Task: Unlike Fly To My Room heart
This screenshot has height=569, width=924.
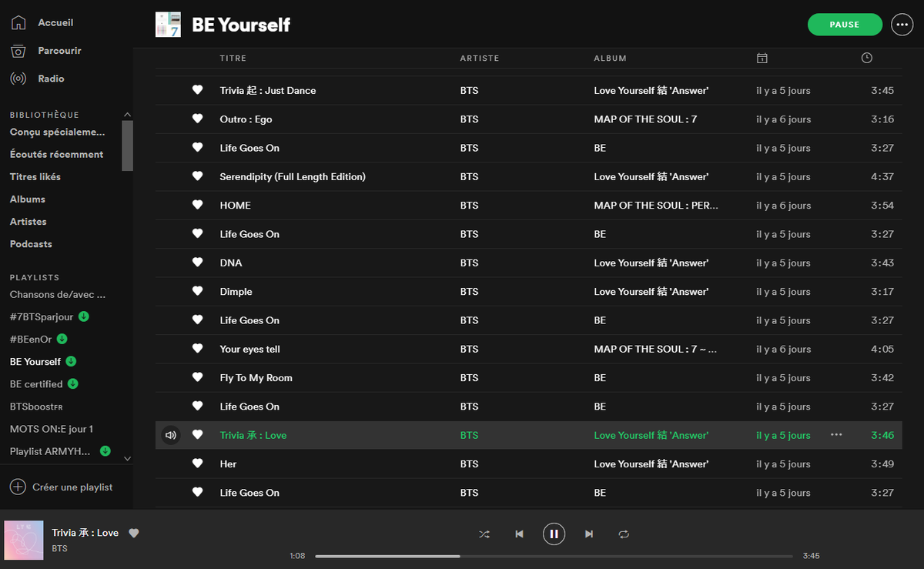Action: tap(197, 377)
